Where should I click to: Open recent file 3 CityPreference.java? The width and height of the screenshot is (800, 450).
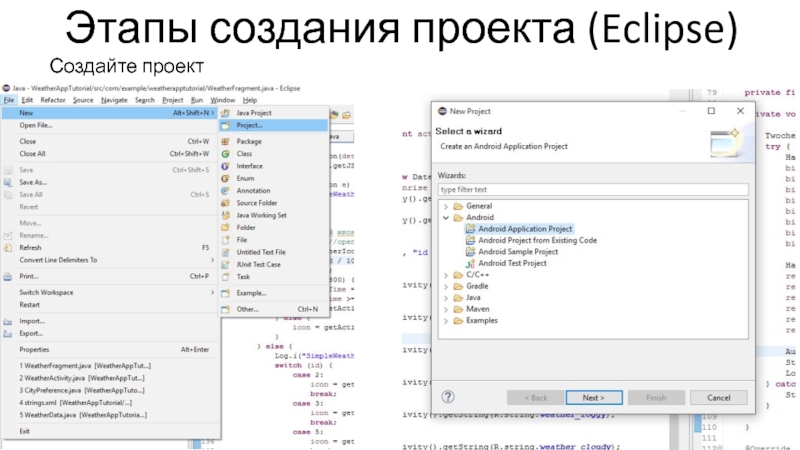(x=112, y=390)
